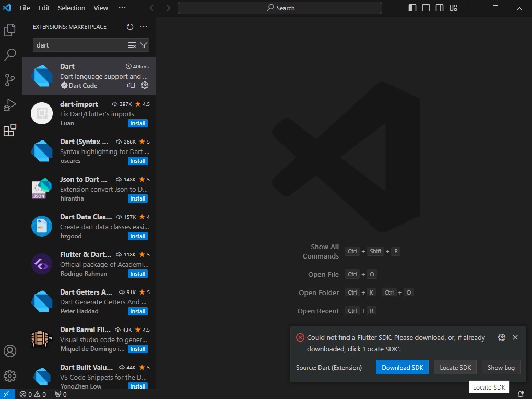Click the Dart Barrel File barrel icon

point(42,338)
